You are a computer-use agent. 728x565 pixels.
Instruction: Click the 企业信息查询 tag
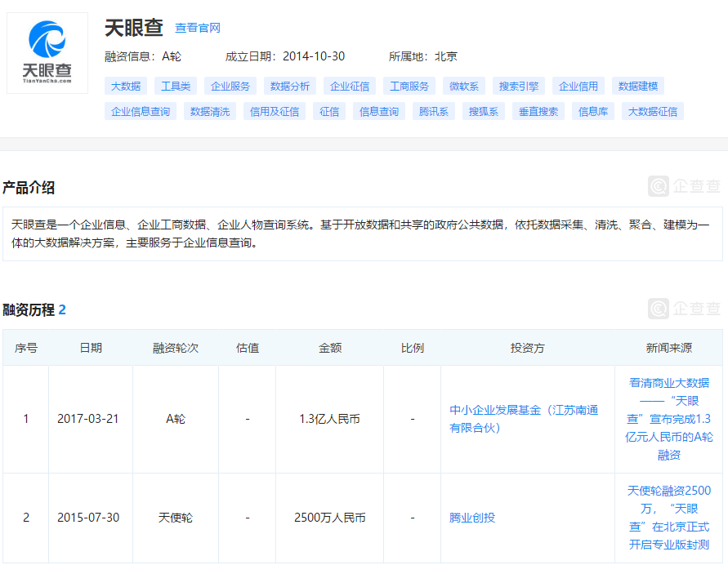[x=141, y=111]
